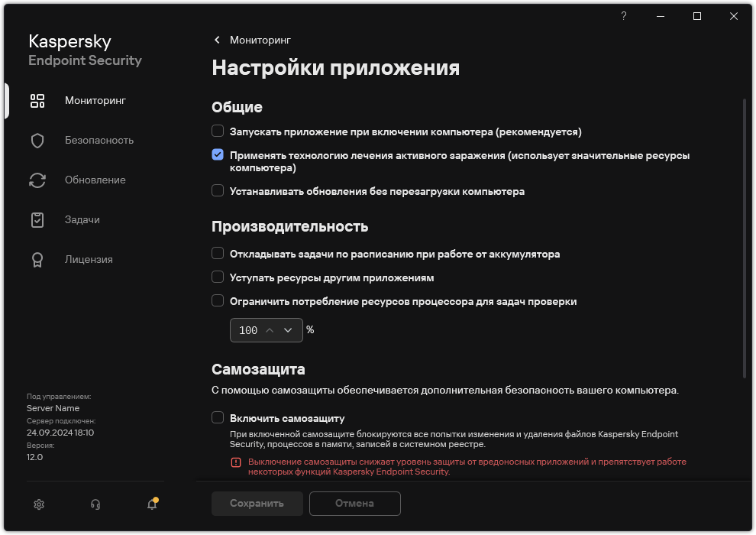756x535 pixels.
Task: Select Задачи in sidebar menu
Action: coord(82,220)
